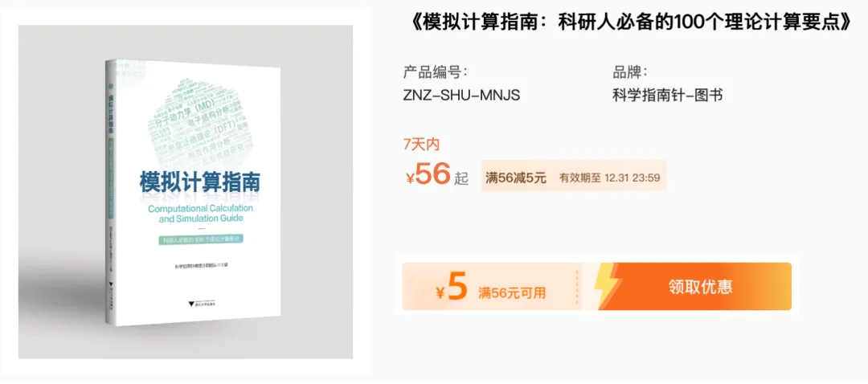Click the 有效期至 12.31 23:59 expiry text

(x=611, y=178)
